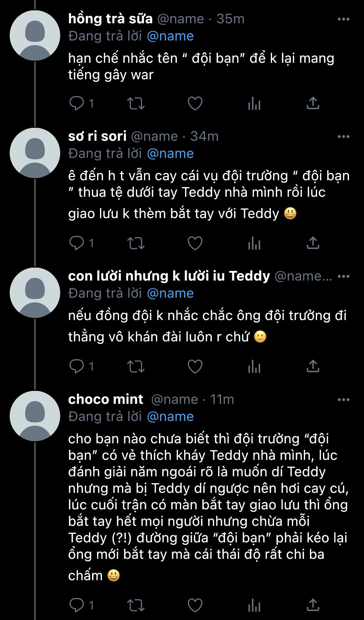Like the tweet by sơ ri sori
This screenshot has height=620, width=364.
[195, 243]
